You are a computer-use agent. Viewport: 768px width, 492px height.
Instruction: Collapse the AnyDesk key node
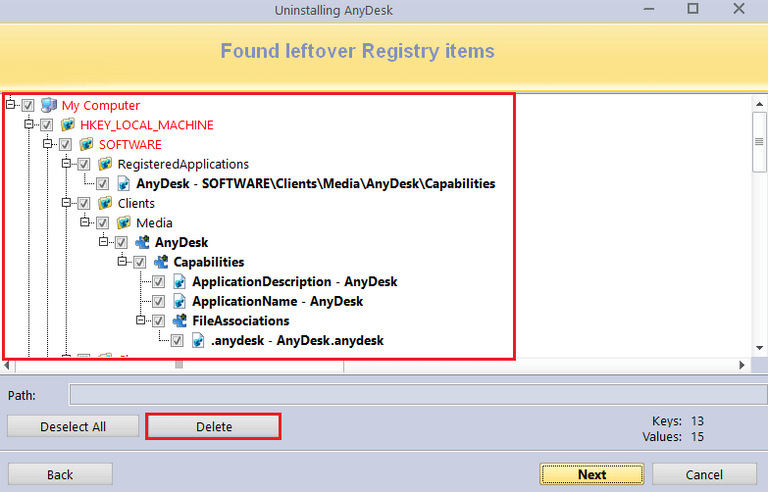coord(104,242)
